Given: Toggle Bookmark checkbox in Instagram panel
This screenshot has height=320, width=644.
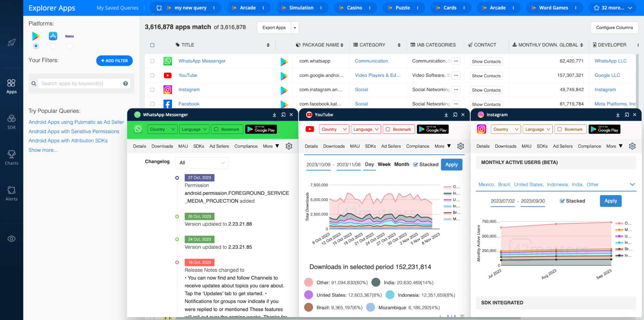Looking at the screenshot, I should [x=560, y=129].
